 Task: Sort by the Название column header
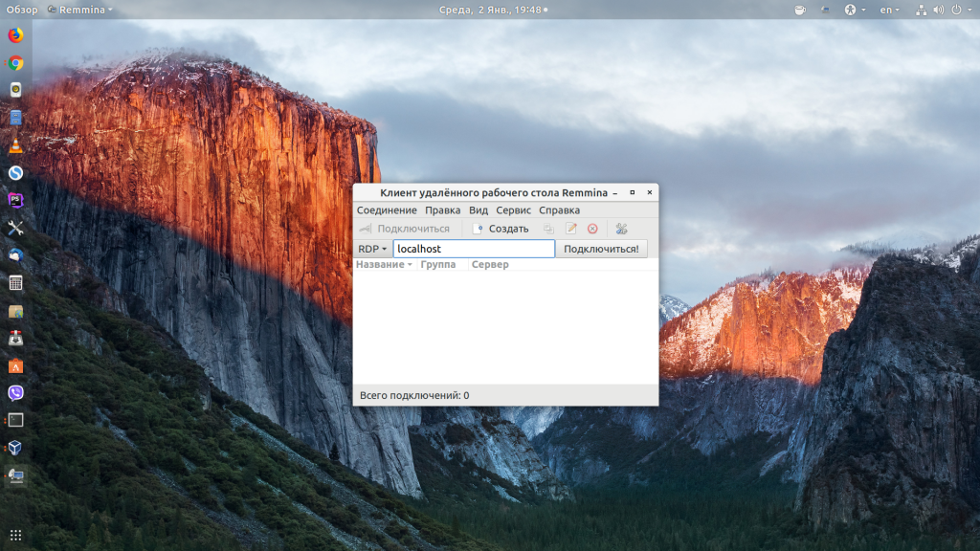383,264
